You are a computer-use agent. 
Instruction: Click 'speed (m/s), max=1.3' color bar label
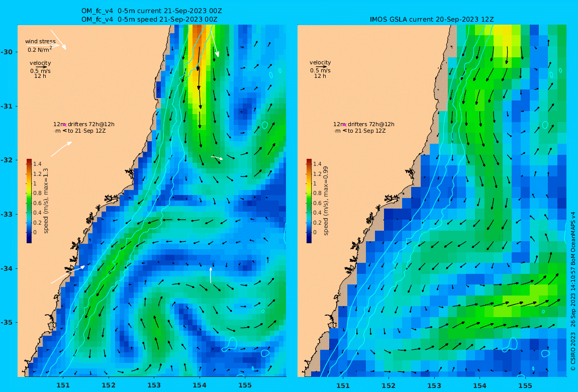pos(46,201)
